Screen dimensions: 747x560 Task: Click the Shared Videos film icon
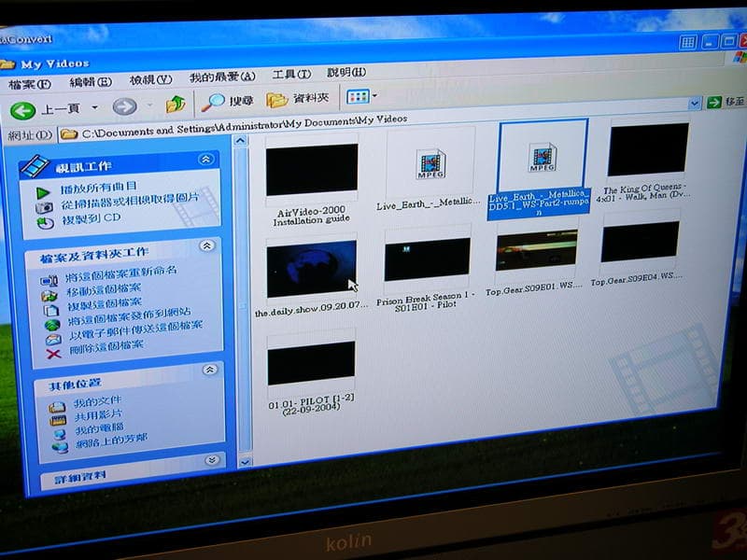58,421
